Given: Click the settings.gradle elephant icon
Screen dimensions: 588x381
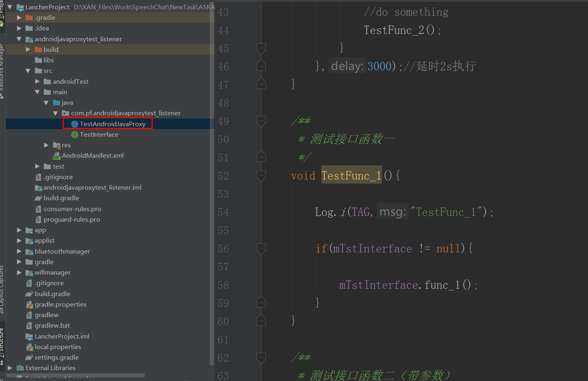Looking at the screenshot, I should click(x=28, y=357).
